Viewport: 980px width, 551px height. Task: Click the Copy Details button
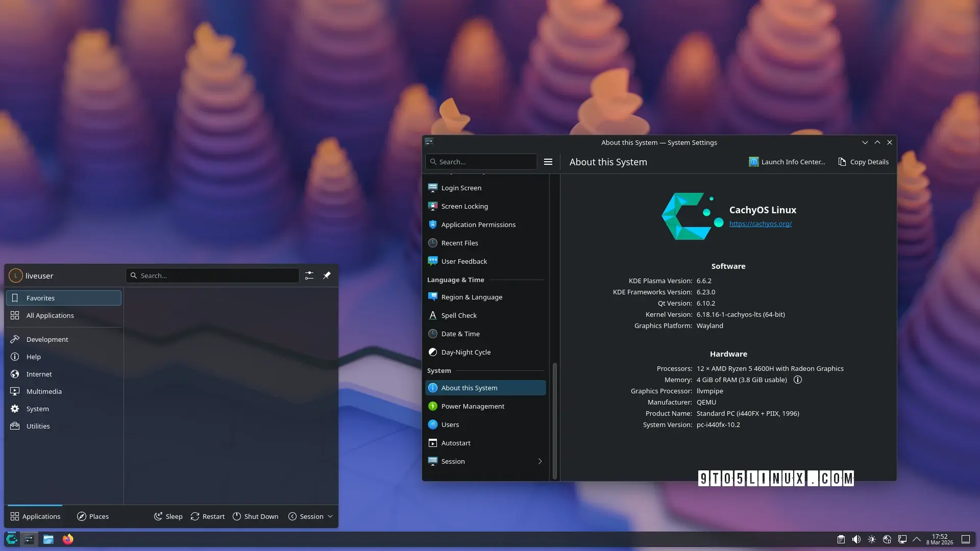point(863,162)
